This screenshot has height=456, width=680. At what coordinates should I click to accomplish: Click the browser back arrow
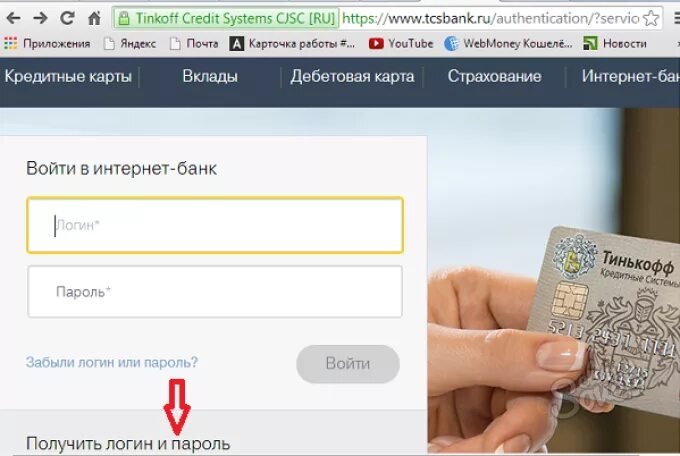pos(13,18)
